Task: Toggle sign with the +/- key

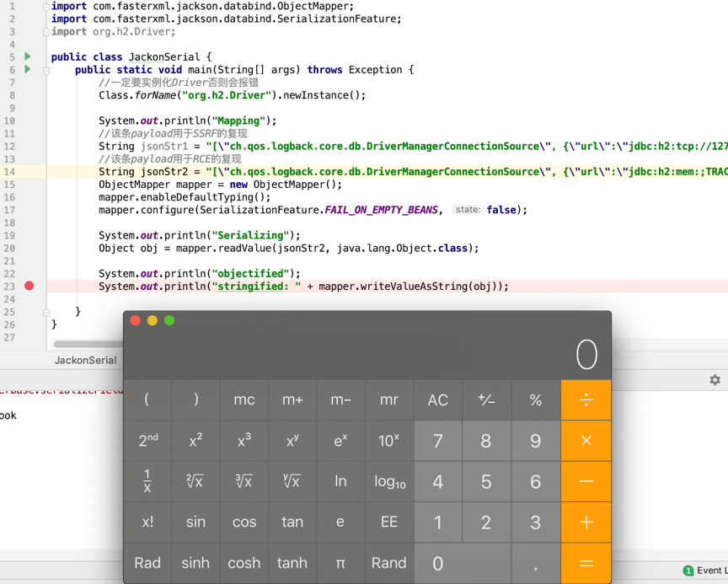Action: 486,400
